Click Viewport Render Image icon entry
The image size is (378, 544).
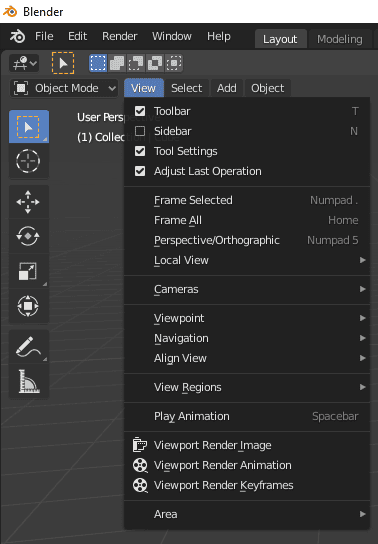140,445
